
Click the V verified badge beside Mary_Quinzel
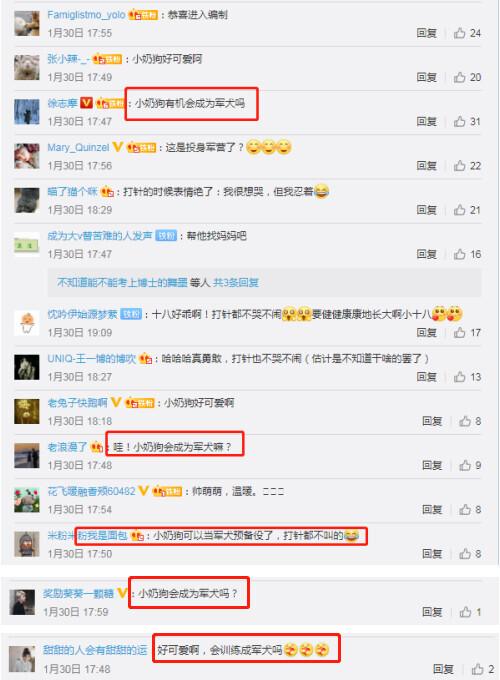coord(118,147)
